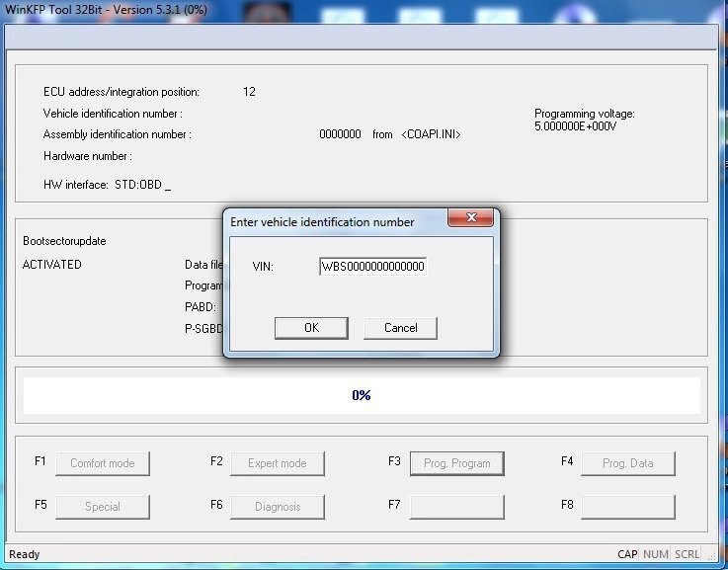Choose the F2 Expert mode button
Image resolution: width=728 pixels, height=570 pixels.
(278, 463)
